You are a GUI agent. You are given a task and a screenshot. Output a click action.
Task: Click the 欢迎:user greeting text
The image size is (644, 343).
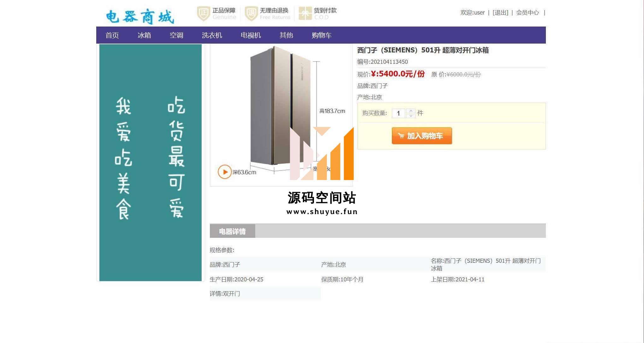pyautogui.click(x=472, y=13)
